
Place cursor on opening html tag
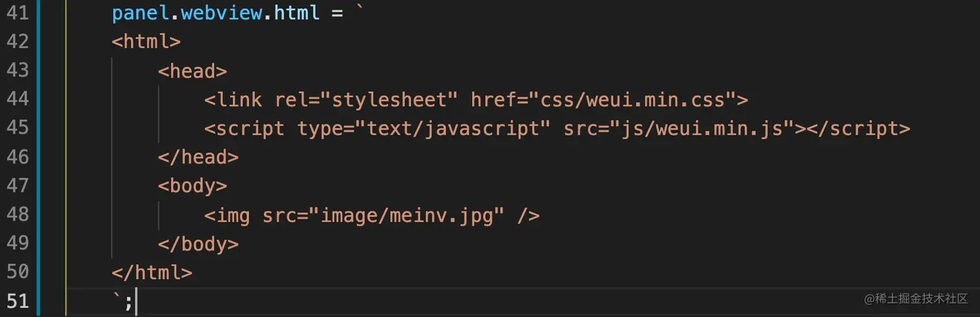click(x=146, y=41)
